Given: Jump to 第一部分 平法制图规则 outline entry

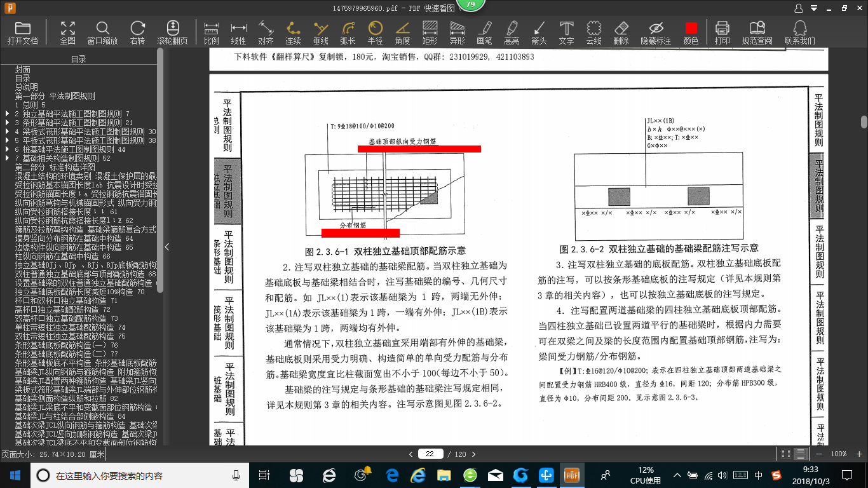Looking at the screenshot, I should click(55, 96).
